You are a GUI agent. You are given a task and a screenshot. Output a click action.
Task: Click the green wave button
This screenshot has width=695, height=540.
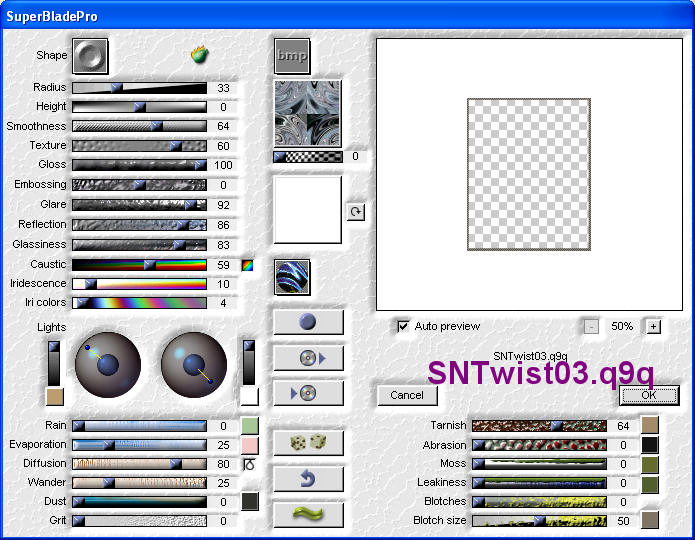click(308, 515)
